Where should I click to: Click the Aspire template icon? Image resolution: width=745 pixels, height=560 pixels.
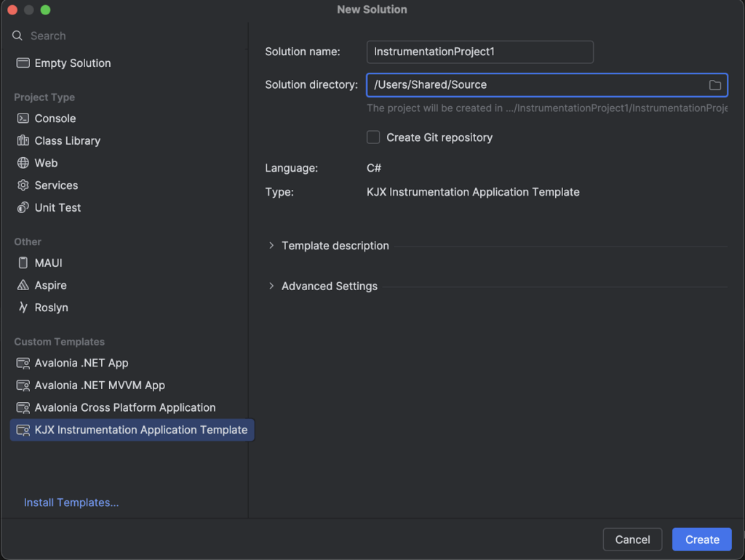23,286
